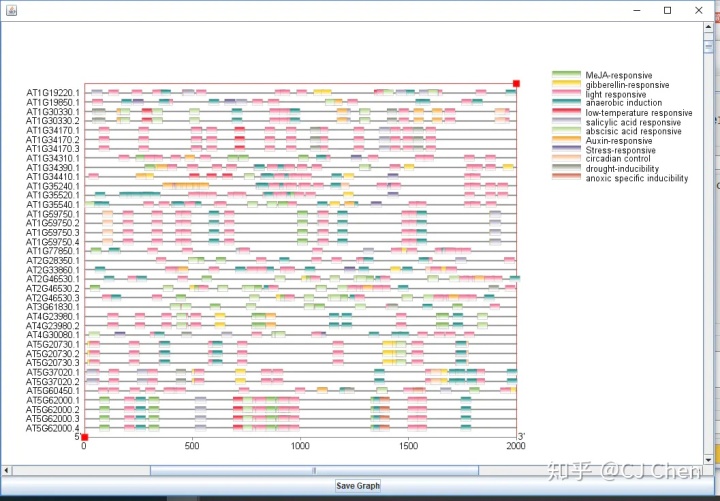
Task: Select circadian control legend swatch
Action: [566, 159]
